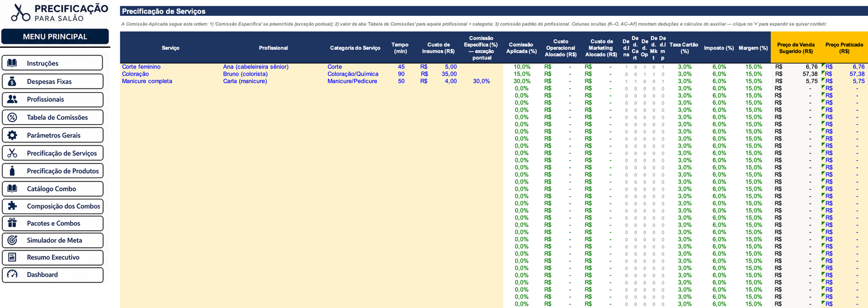Select the 90 minutes time cell
This screenshot has width=868, height=308.
pos(401,74)
